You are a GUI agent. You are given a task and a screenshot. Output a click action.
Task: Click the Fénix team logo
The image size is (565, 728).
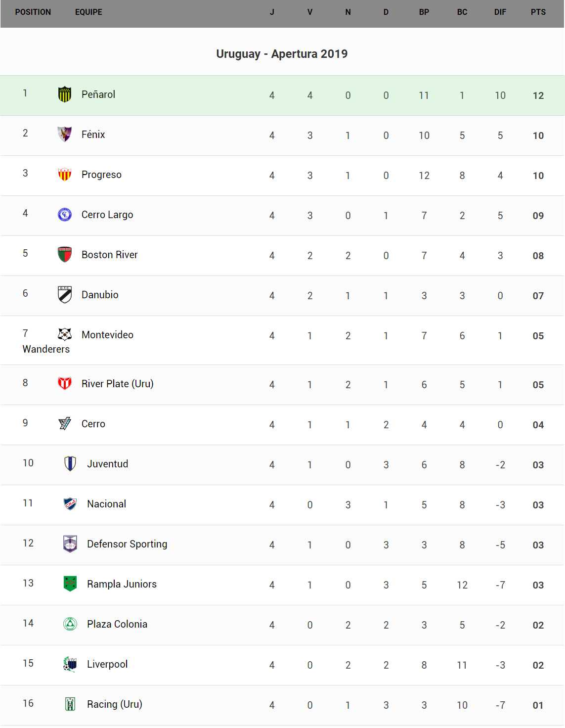[x=65, y=134]
